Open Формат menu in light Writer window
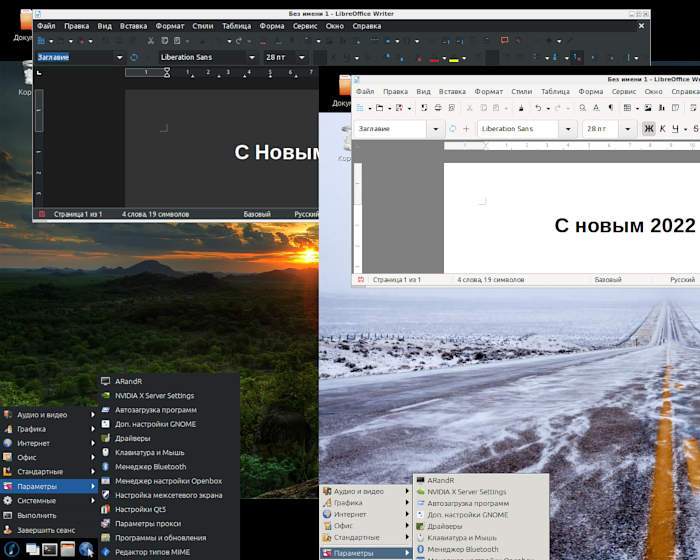Image resolution: width=700 pixels, height=560 pixels. click(x=488, y=91)
